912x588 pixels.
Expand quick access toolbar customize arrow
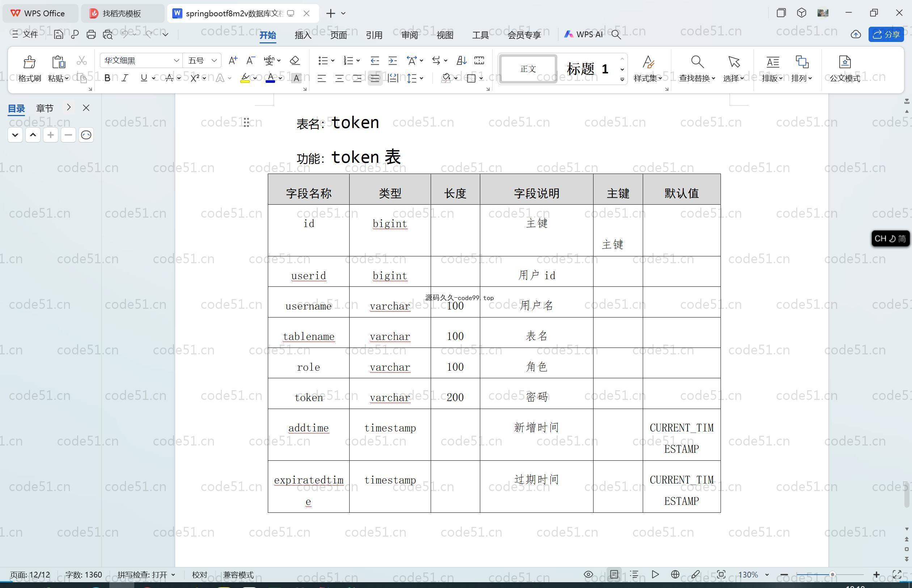point(165,34)
